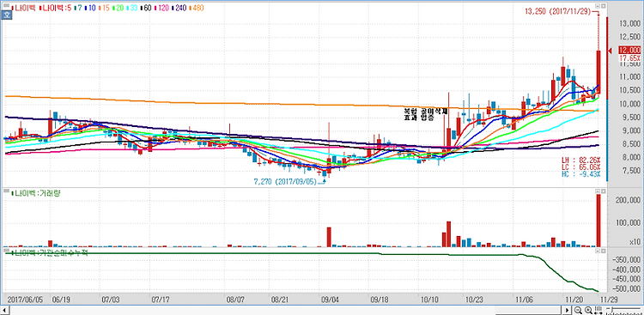
Task: Click the bar-spacing adjust icon next to magnifiers
Action: coord(598,310)
